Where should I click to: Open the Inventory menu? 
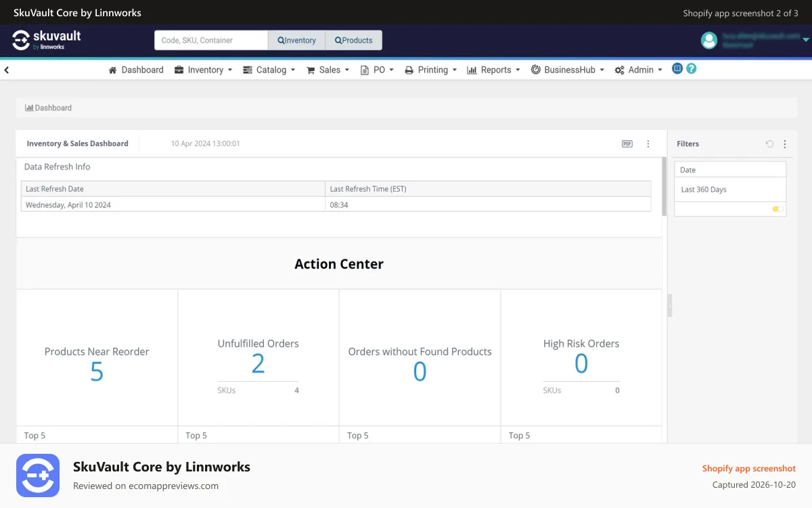tap(203, 70)
